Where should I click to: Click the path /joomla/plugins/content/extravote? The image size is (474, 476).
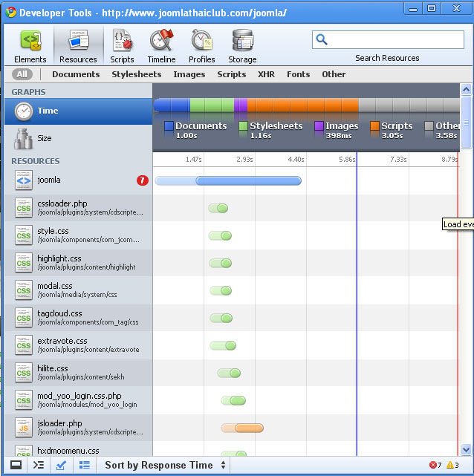(88, 350)
